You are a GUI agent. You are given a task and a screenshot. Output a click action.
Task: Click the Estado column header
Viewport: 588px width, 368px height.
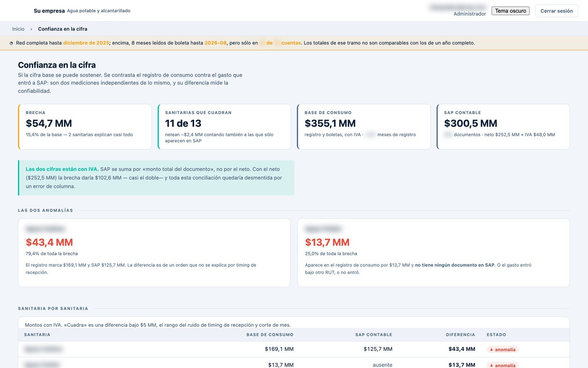click(496, 335)
